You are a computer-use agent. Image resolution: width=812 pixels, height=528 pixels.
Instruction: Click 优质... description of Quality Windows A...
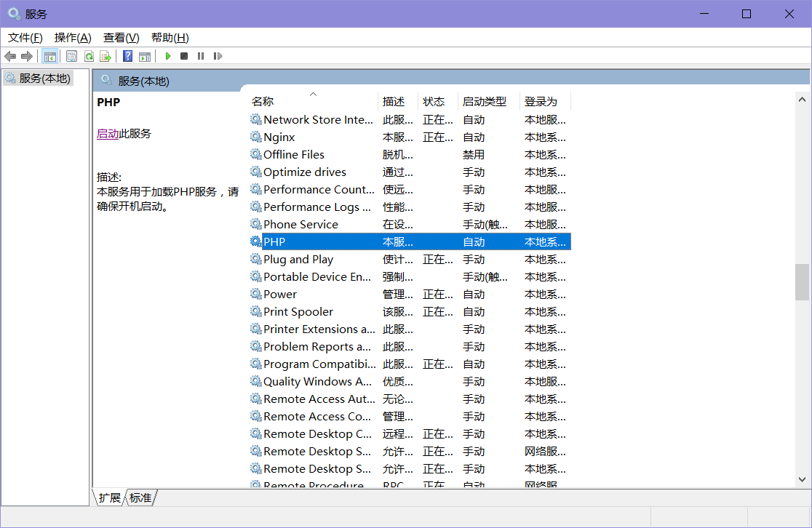coord(398,382)
